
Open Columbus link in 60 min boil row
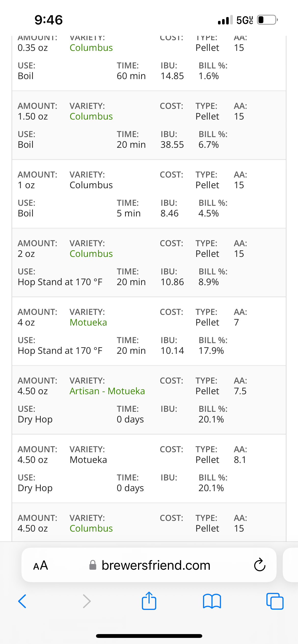pos(91,48)
